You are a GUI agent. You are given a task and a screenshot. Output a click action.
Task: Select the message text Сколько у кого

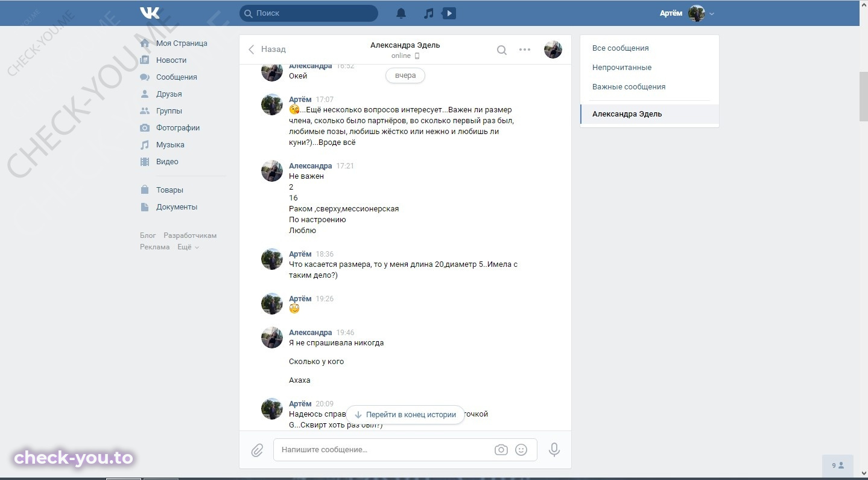tap(317, 362)
